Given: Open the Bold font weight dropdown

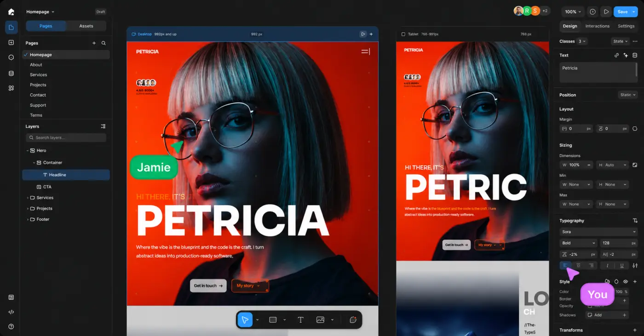Looking at the screenshot, I should click(578, 243).
